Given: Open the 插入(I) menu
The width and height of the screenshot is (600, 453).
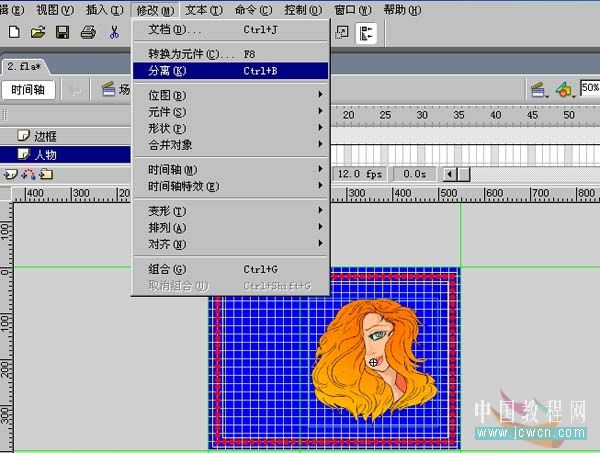Looking at the screenshot, I should [x=104, y=10].
